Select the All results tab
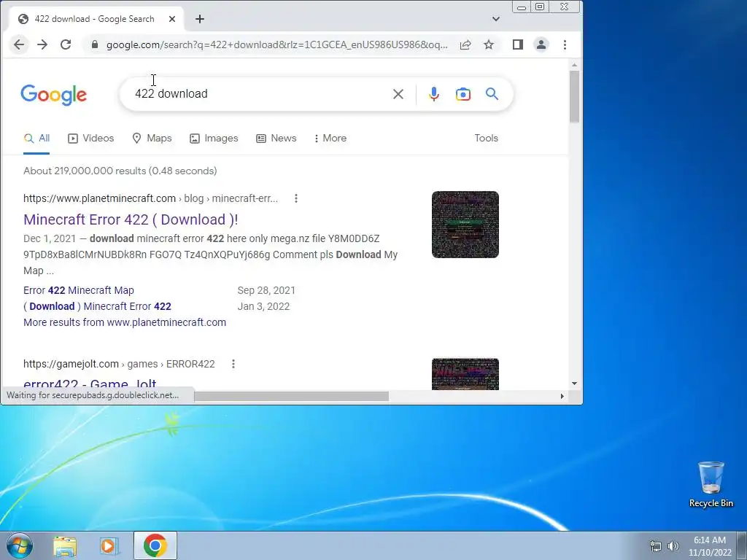747x560 pixels. [36, 138]
